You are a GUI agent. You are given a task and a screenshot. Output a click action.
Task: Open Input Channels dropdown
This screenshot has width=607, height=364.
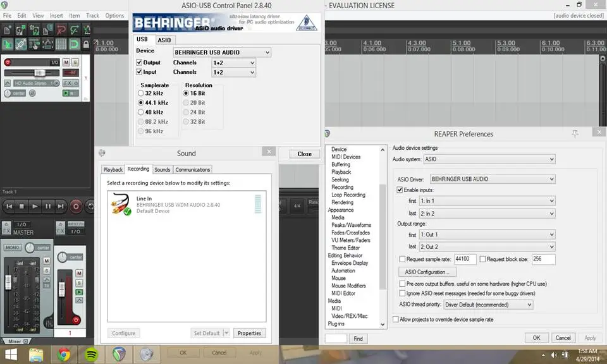[233, 72]
